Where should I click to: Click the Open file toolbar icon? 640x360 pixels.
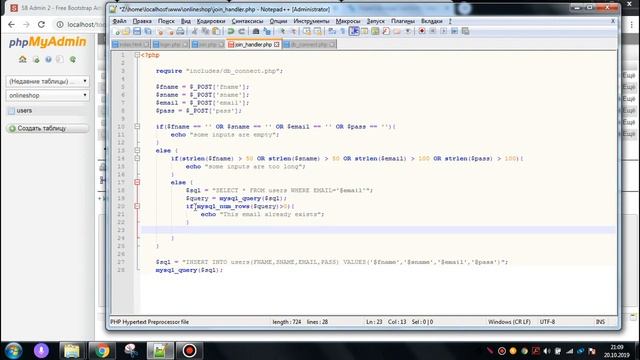(126, 31)
